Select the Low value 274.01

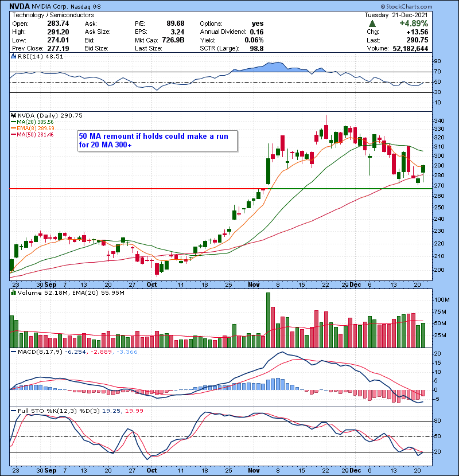click(58, 40)
